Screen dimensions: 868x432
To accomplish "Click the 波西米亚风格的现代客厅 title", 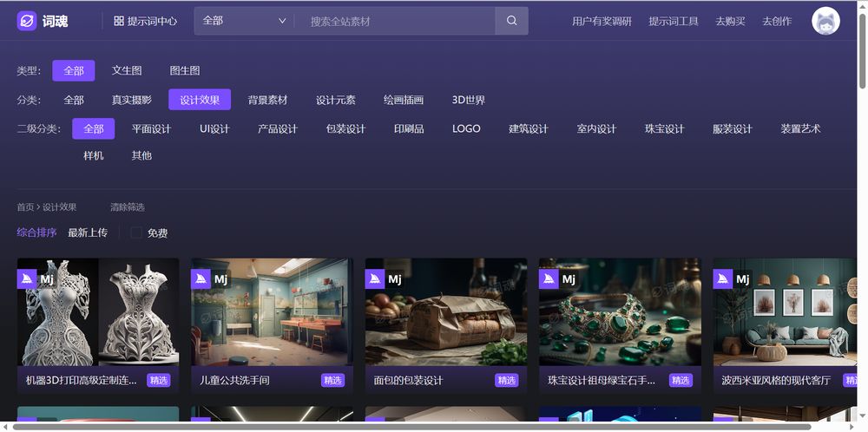I will [776, 381].
